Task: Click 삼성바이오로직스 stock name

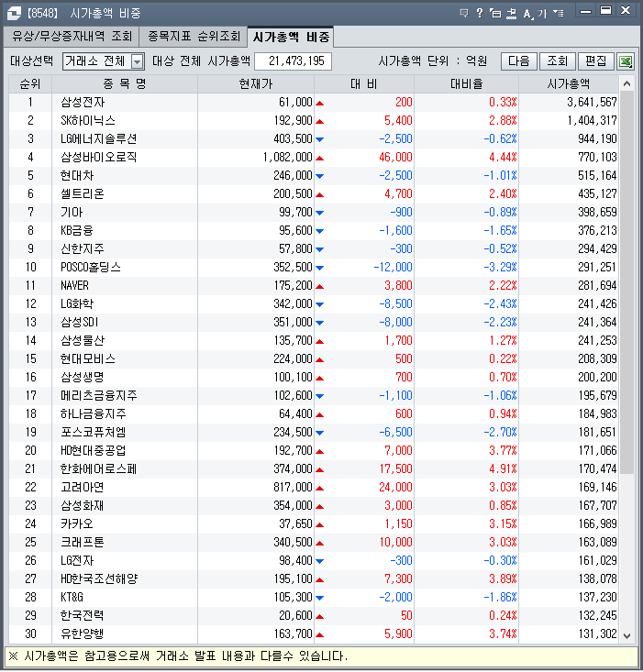Action: [x=98, y=157]
